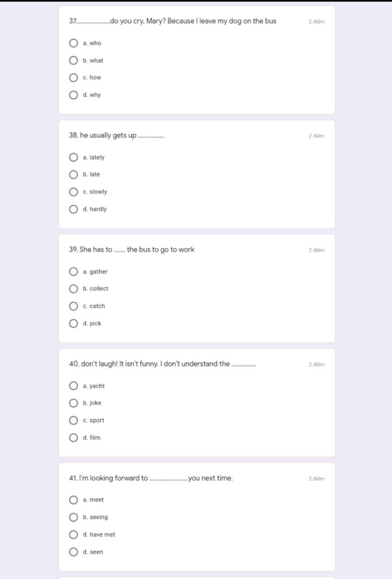
Task: Pick 'b. collect' in question 39
Action: pos(73,289)
